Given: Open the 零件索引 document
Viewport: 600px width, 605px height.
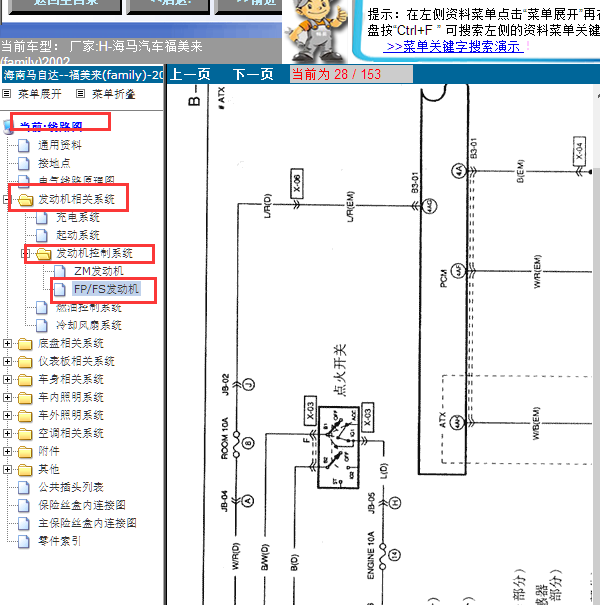Looking at the screenshot, I should 59,541.
